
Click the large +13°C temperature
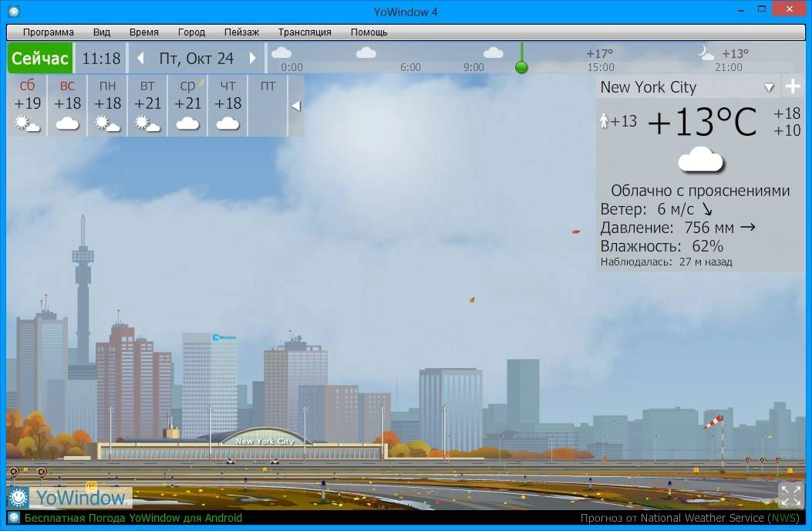coord(702,122)
